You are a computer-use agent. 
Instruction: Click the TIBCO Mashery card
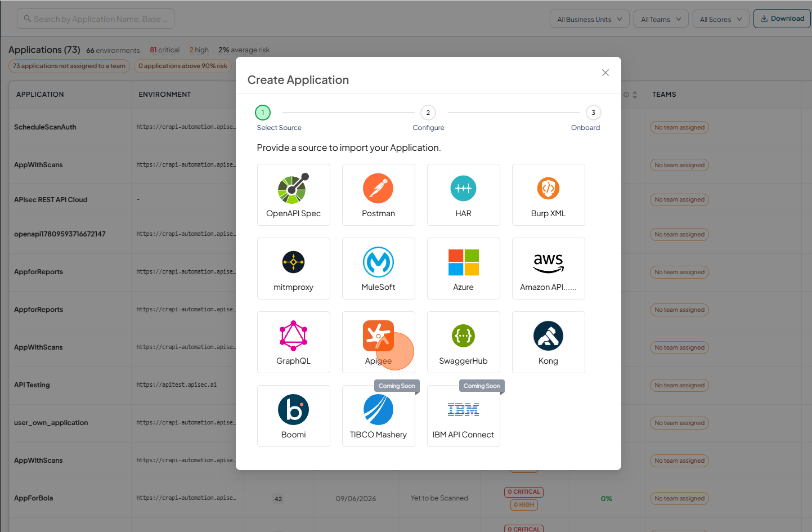[x=378, y=416]
